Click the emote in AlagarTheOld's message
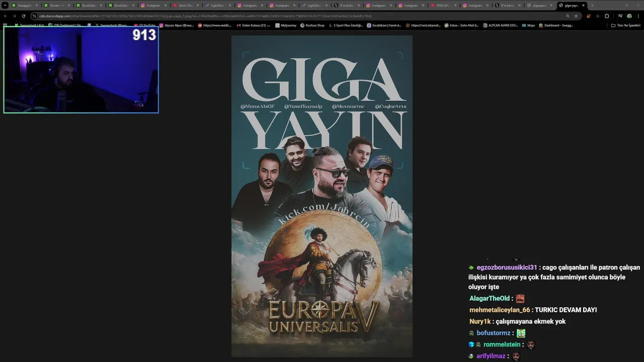644x362 pixels. (520, 299)
